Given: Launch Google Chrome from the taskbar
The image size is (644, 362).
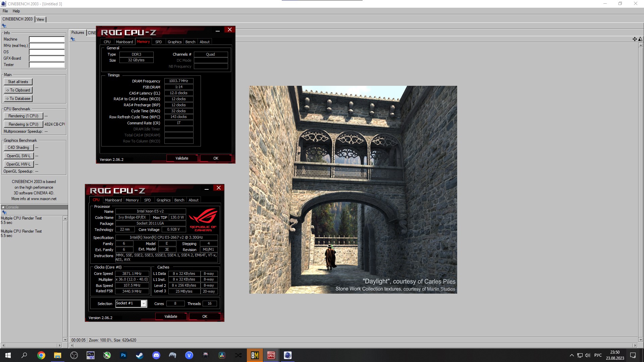Looking at the screenshot, I should (x=41, y=355).
